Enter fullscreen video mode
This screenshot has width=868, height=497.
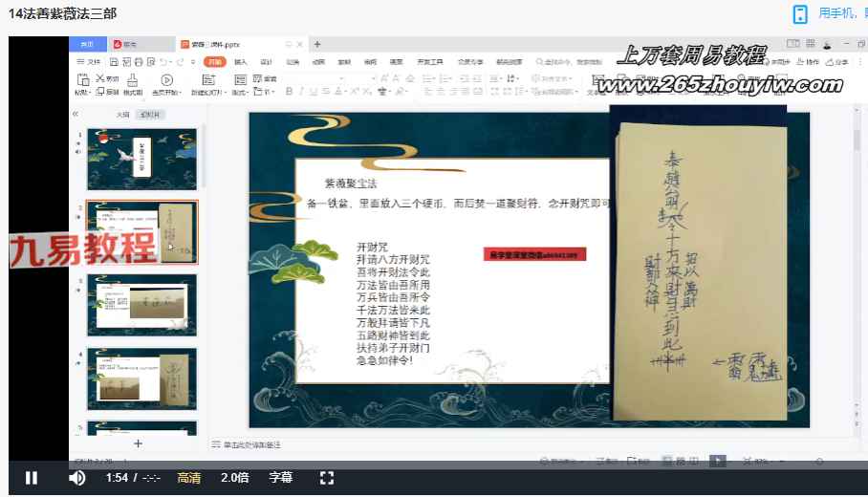click(x=327, y=478)
